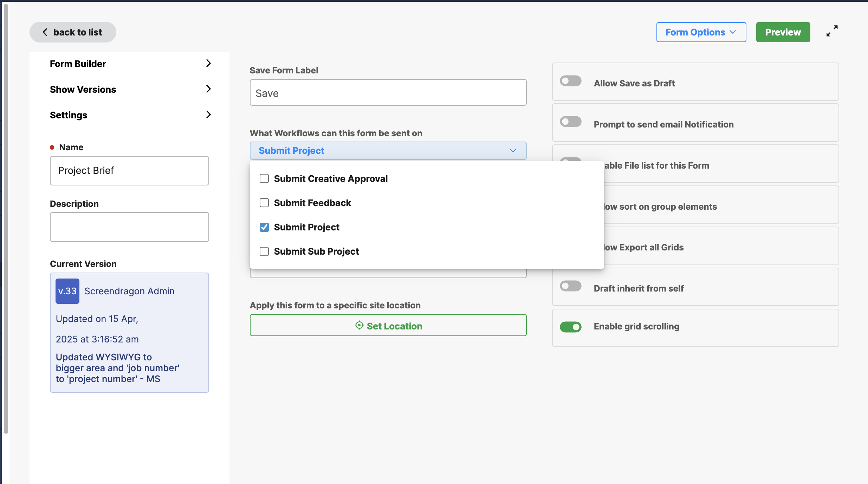868x484 pixels.
Task: Click the target icon in Set Location
Action: (x=359, y=325)
